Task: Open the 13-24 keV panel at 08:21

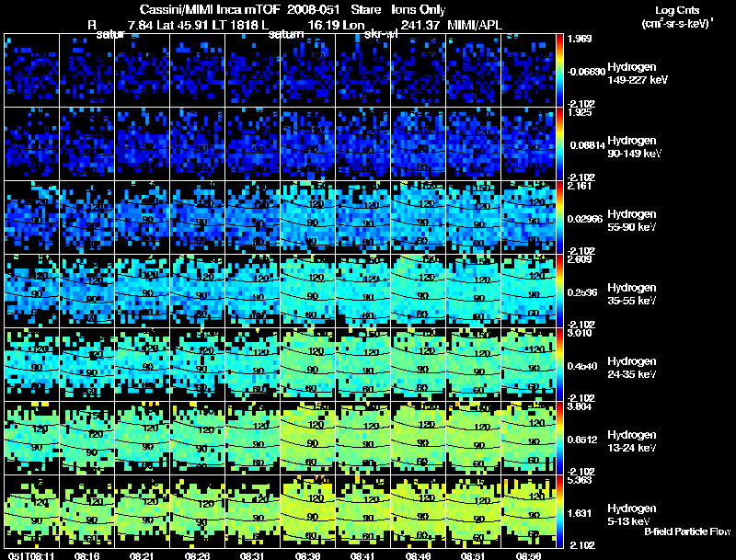Action: coord(143,439)
